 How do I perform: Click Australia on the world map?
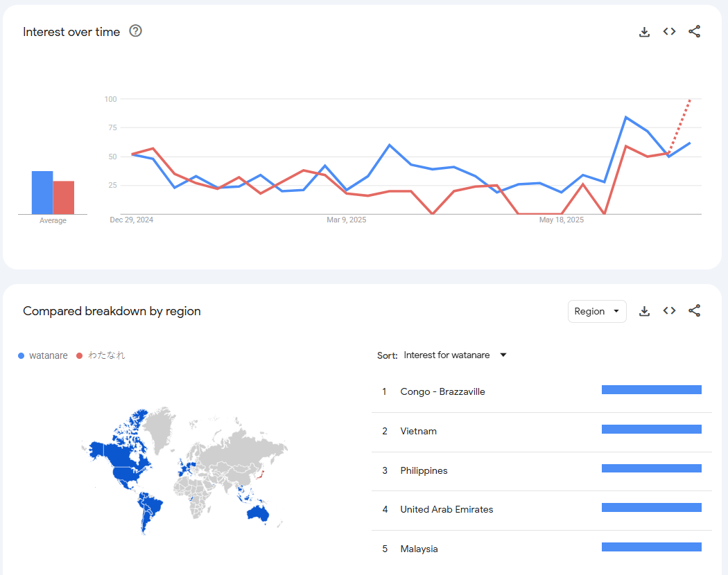[258, 513]
